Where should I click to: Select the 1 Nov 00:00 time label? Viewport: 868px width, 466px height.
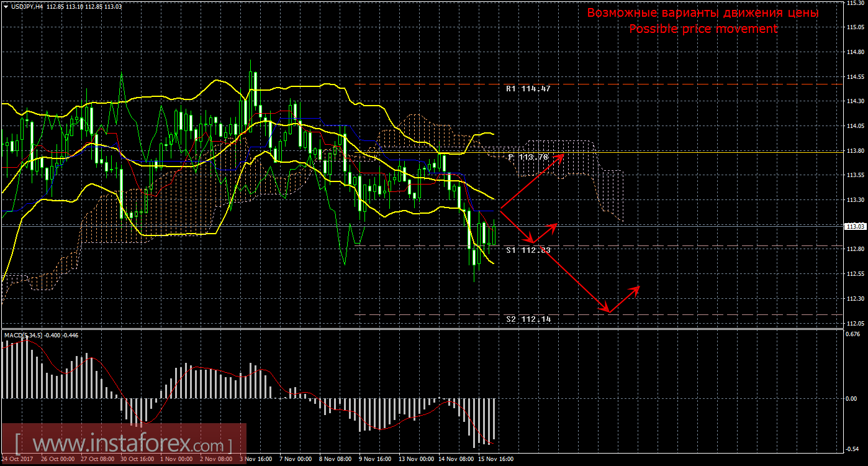click(176, 460)
